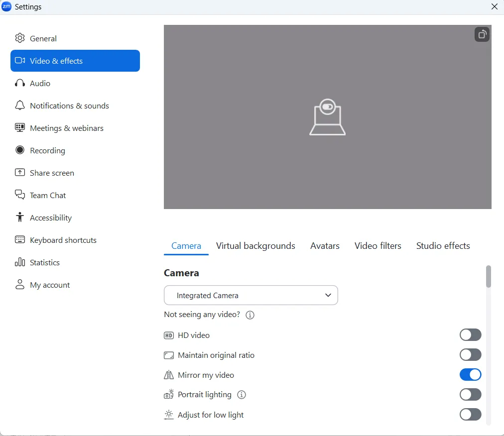Enable the HD video toggle
The image size is (504, 436).
(470, 335)
